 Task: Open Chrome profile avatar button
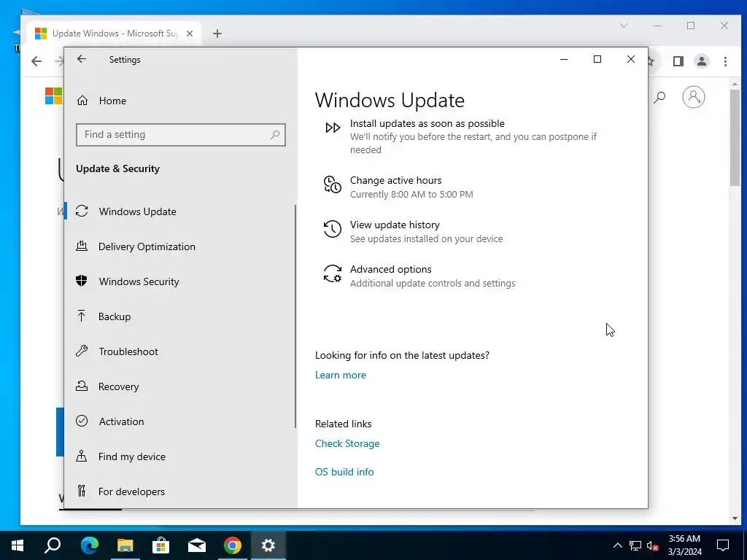[702, 61]
